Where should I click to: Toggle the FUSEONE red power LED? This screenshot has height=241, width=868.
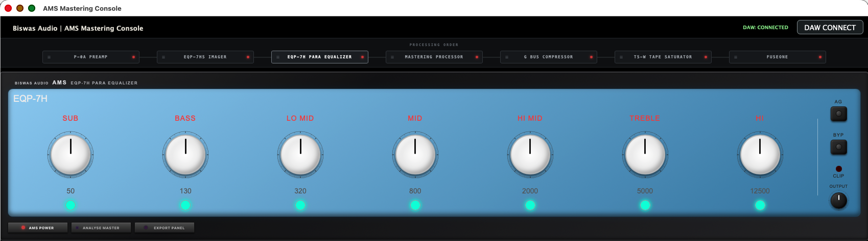click(x=820, y=57)
